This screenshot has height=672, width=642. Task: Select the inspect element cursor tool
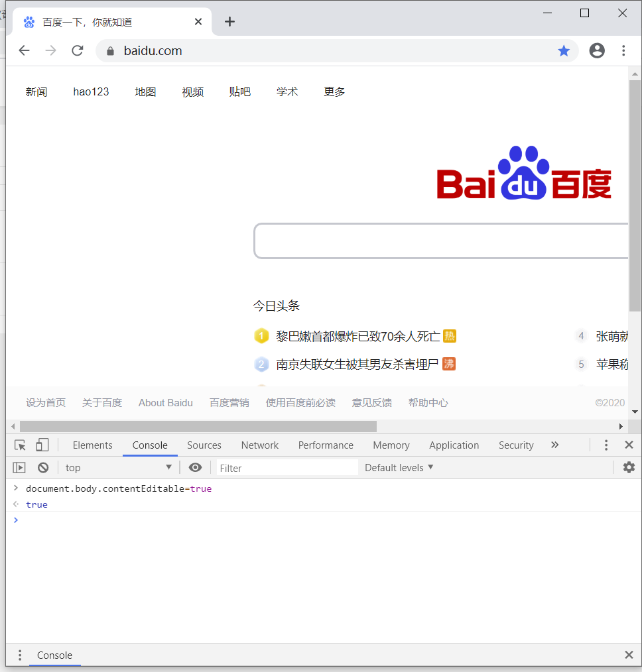[x=19, y=445]
